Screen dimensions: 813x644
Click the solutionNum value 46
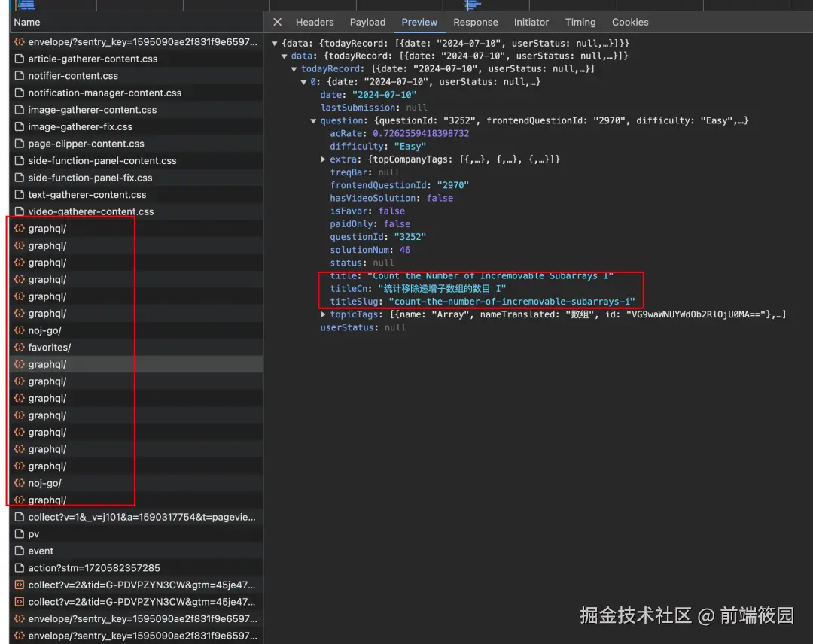[405, 250]
